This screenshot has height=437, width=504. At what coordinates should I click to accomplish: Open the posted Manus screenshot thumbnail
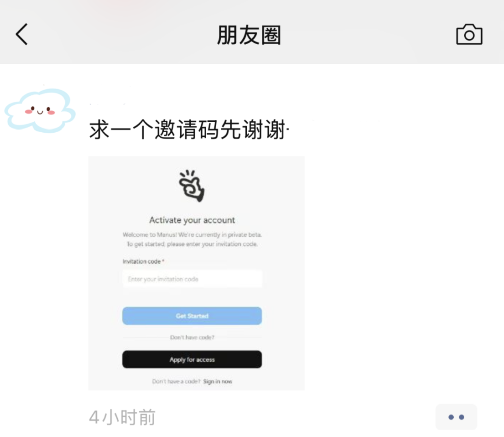(x=196, y=273)
